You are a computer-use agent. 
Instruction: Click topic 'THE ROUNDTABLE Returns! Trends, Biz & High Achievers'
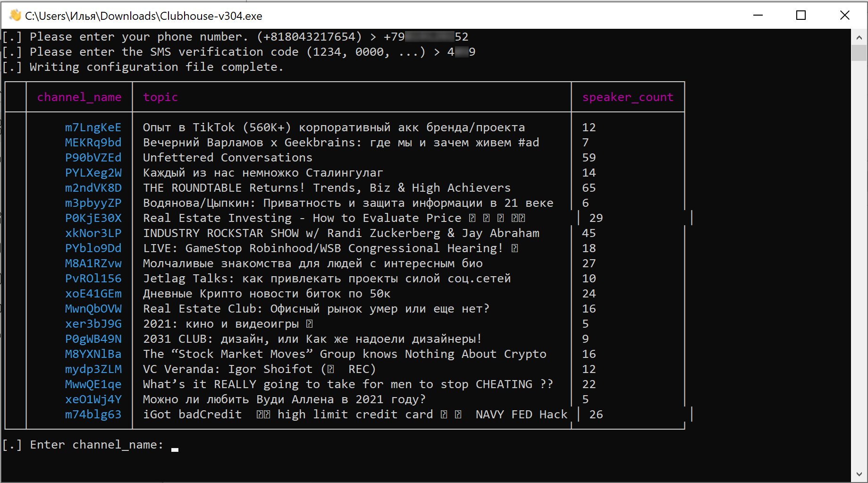coord(327,188)
